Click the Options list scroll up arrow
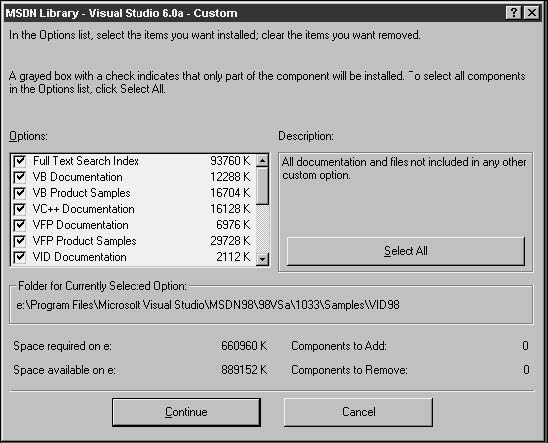The height and width of the screenshot is (443, 548). tap(262, 161)
